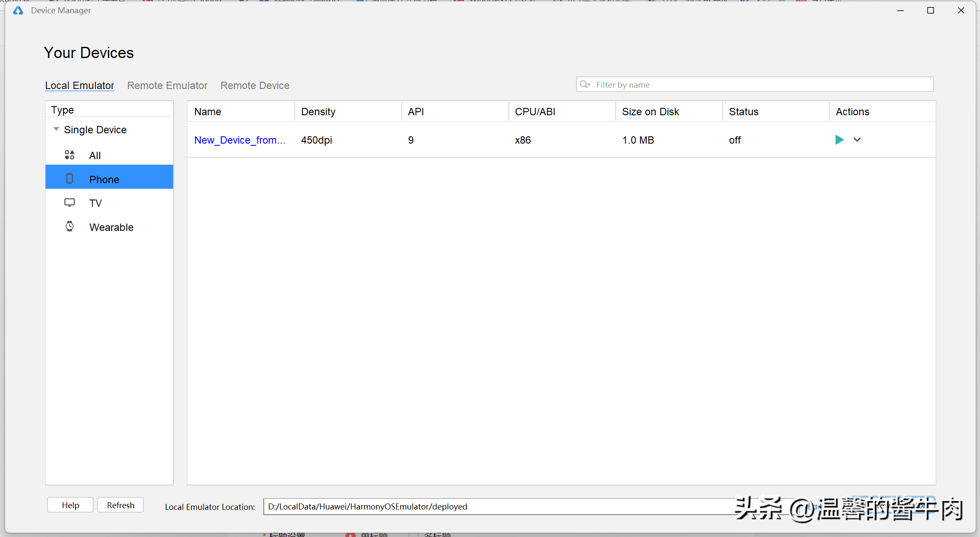Select Wearable in the device type list
Viewport: 980px width, 537px height.
[111, 227]
